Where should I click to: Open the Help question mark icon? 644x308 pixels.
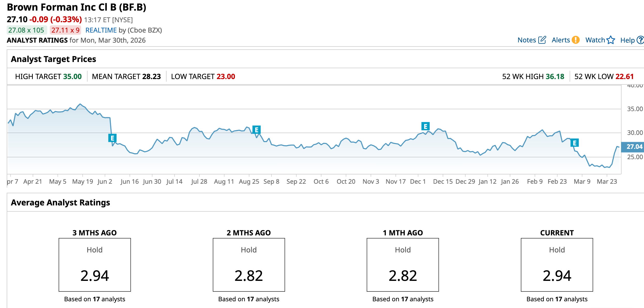click(x=640, y=40)
